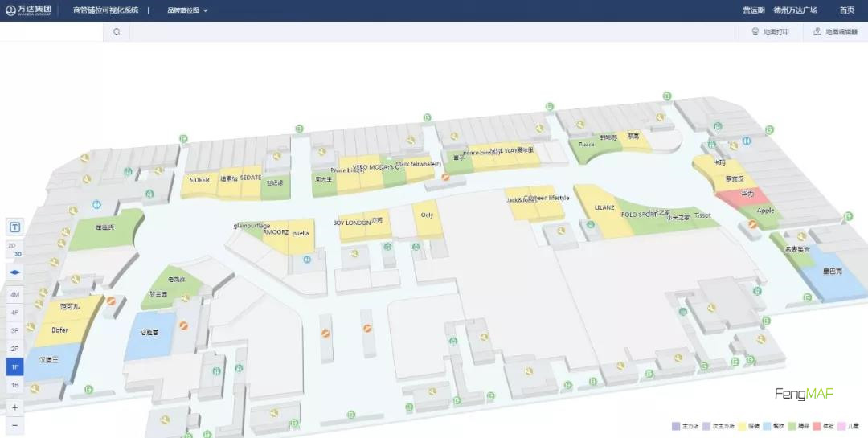Select floor 4M in floor switcher
The width and height of the screenshot is (868, 438).
coord(14,295)
